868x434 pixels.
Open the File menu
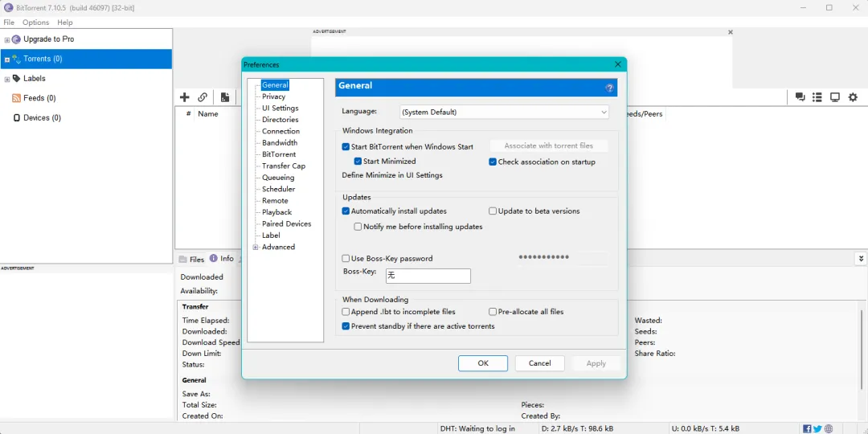click(9, 23)
